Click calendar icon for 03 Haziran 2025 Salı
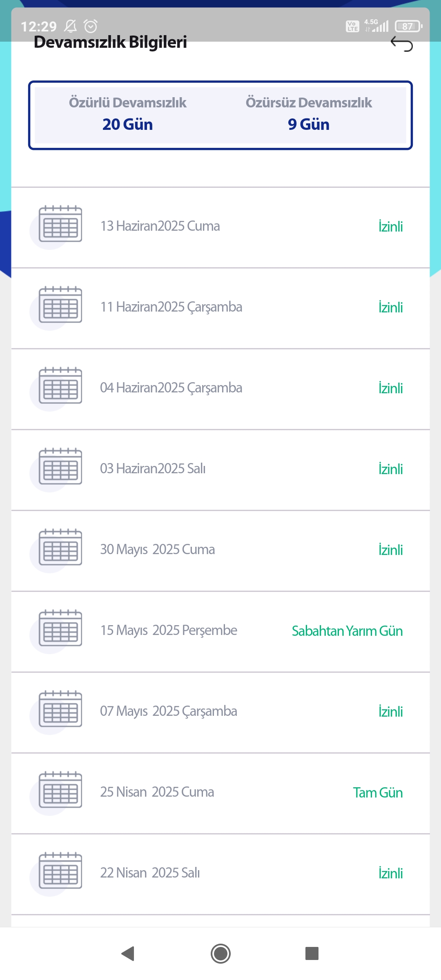The image size is (441, 980). pyautogui.click(x=60, y=466)
